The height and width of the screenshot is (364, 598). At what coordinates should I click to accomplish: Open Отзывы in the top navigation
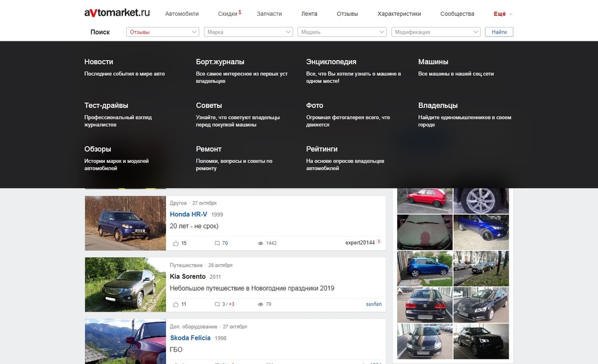pyautogui.click(x=347, y=13)
